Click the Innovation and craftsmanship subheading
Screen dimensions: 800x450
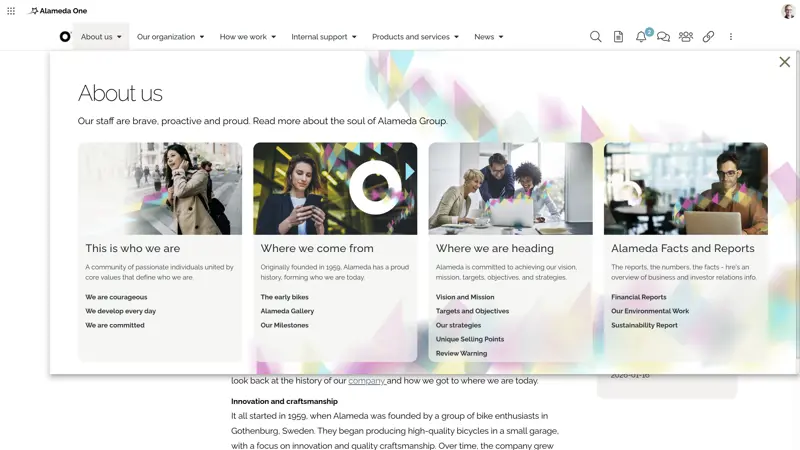(x=284, y=402)
